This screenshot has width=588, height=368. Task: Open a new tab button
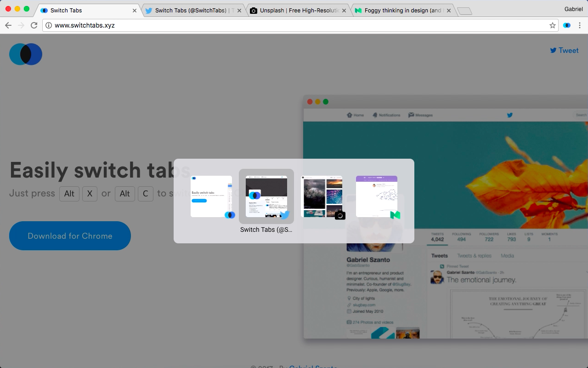[465, 11]
